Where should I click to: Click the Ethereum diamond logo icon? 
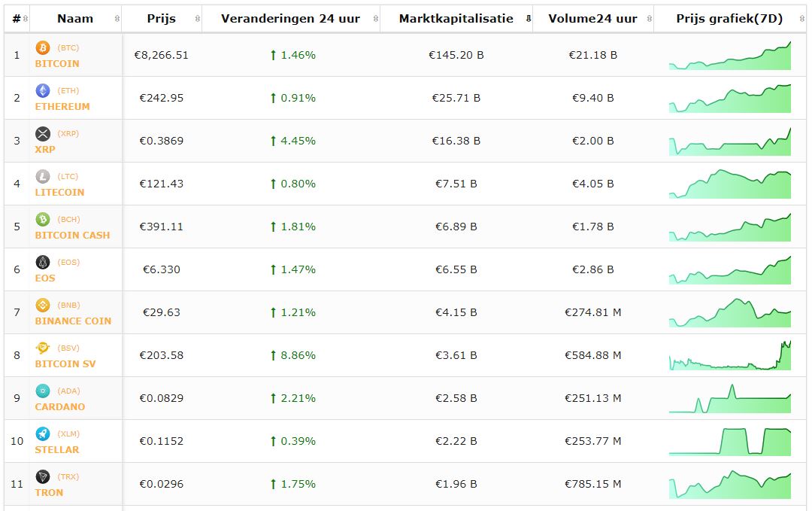pos(43,91)
